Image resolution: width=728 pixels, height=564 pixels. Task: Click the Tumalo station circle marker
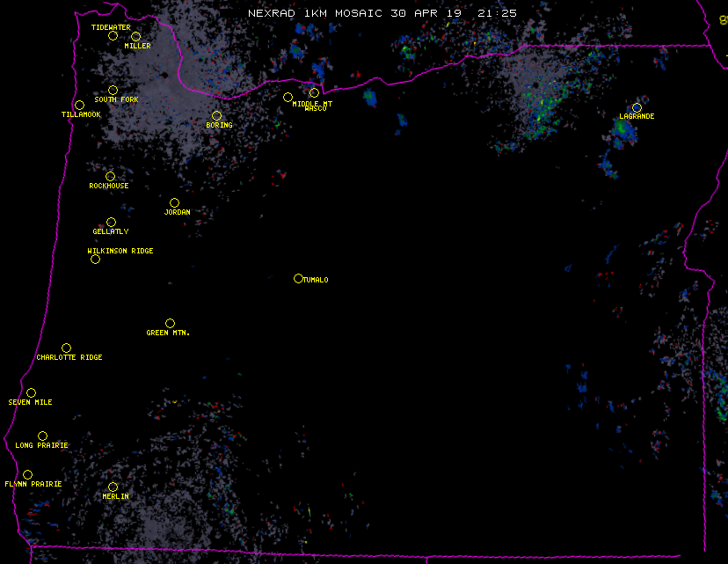coord(298,278)
